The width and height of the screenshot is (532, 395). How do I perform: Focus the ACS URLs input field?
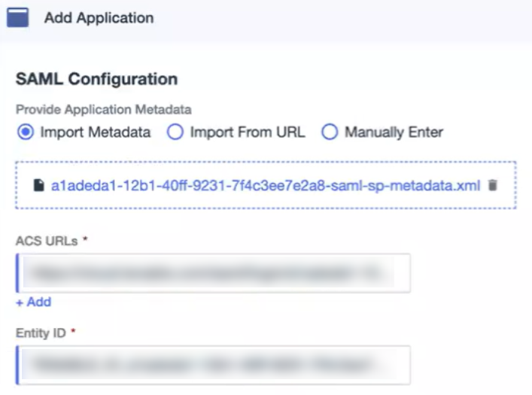point(213,273)
